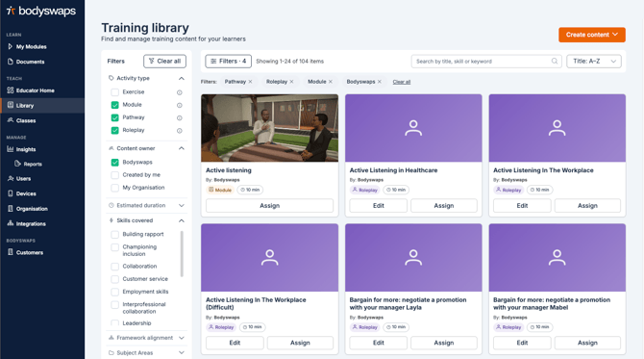Check the Collaboration skill checkbox
The height and width of the screenshot is (359, 644).
[115, 267]
